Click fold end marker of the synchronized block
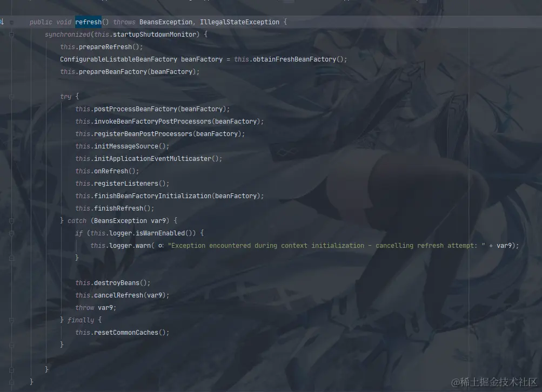This screenshot has height=392, width=542. [x=11, y=370]
